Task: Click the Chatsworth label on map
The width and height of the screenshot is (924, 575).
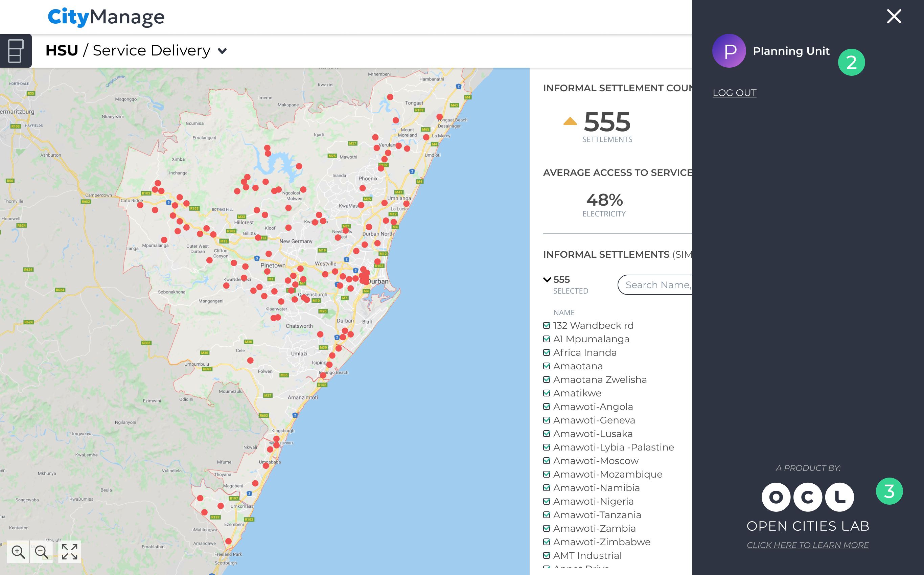Action: [299, 326]
